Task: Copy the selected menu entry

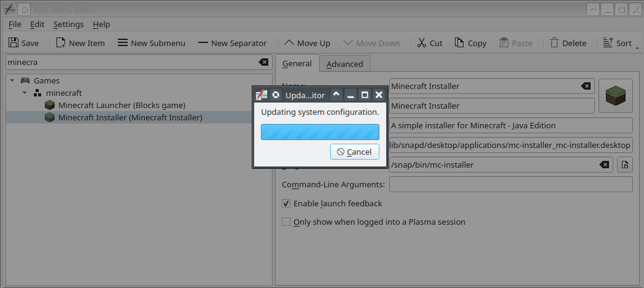Action: pyautogui.click(x=471, y=43)
